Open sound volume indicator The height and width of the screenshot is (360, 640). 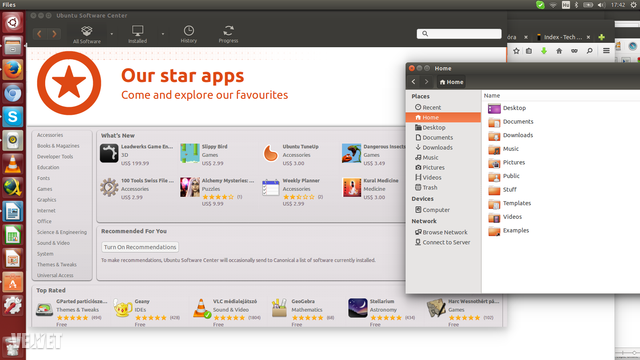pos(602,5)
